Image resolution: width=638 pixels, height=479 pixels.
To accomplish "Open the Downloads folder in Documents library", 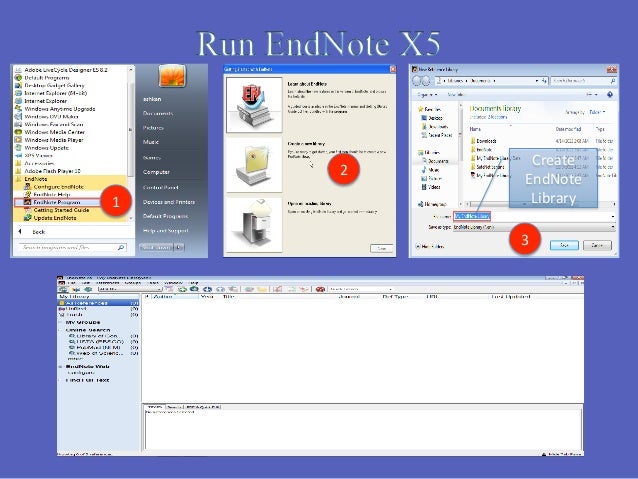I will tap(486, 141).
